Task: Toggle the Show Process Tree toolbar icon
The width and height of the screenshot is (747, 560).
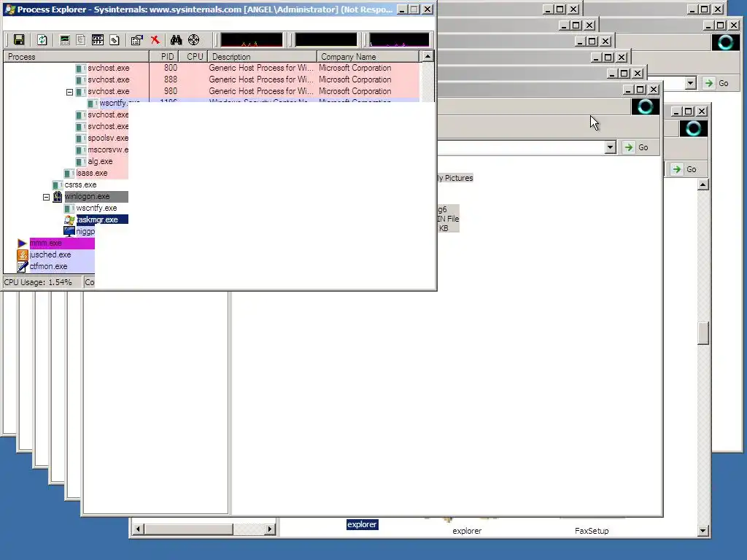Action: 81,40
